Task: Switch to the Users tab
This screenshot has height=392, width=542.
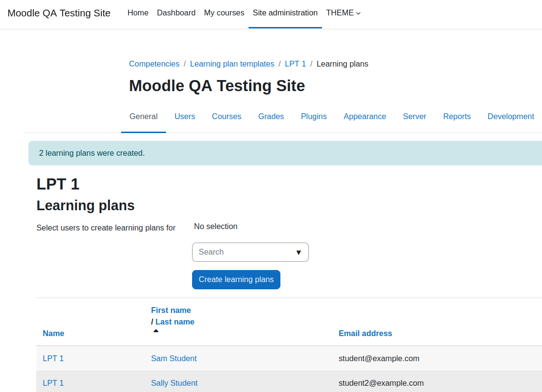Action: pos(184,116)
